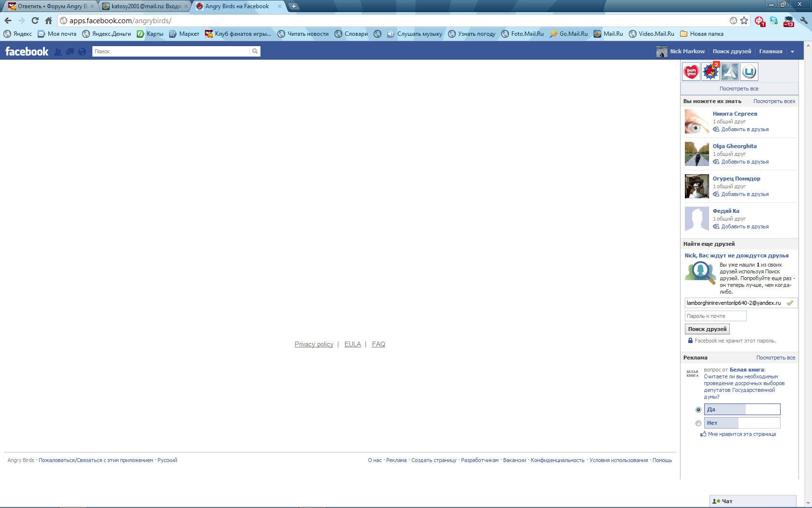Open the FAQ link
This screenshot has width=812, height=508.
(x=378, y=344)
